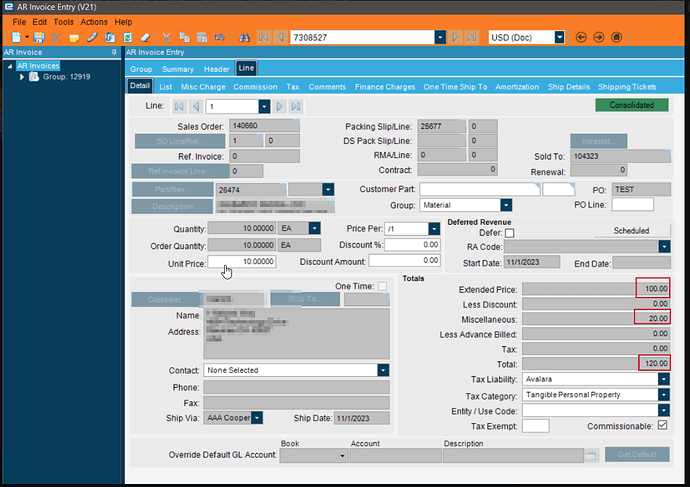Switch to the Misc Charge tab
Viewport: 690px width, 487px height.
203,87
